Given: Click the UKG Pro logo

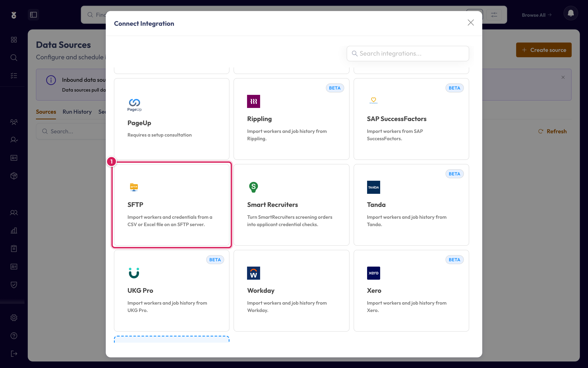Looking at the screenshot, I should 134,273.
